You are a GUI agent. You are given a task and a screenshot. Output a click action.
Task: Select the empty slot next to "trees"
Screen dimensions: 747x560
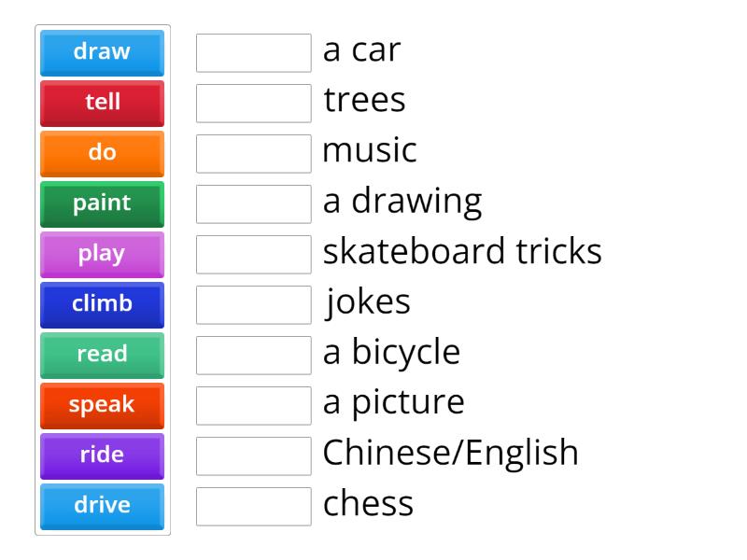[254, 104]
